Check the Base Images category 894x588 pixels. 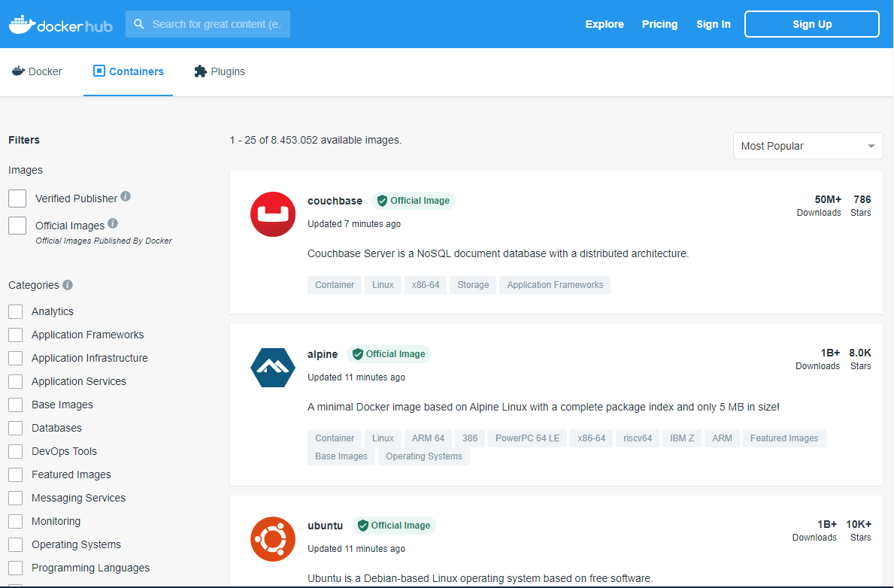pos(15,405)
